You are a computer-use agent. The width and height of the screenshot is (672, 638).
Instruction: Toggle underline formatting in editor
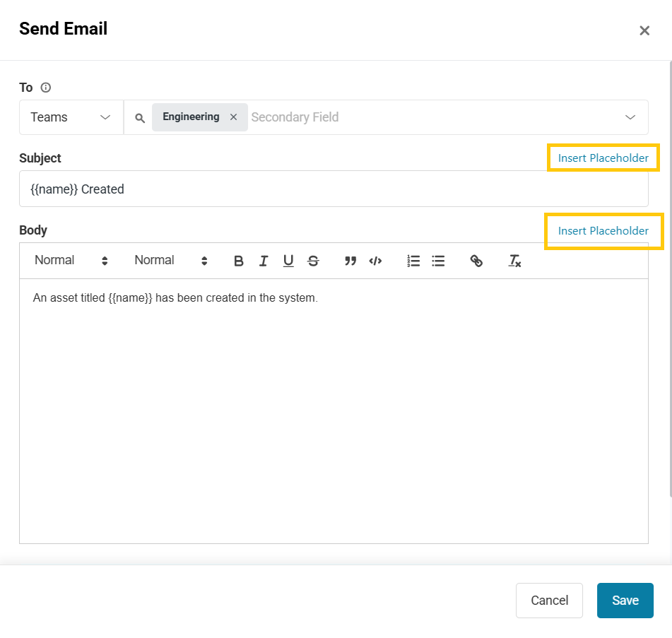point(288,261)
